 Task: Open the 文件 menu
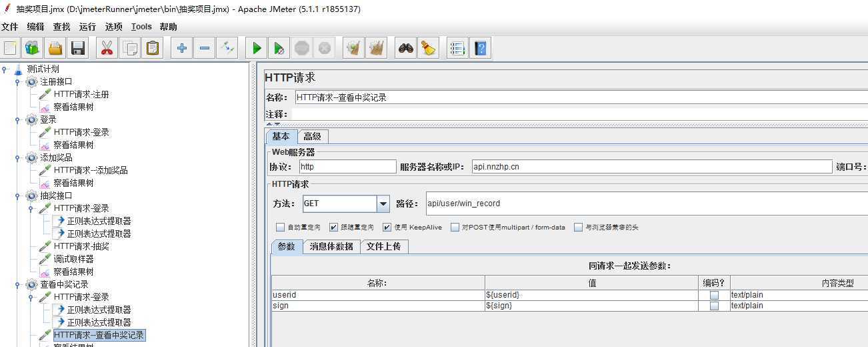point(10,27)
